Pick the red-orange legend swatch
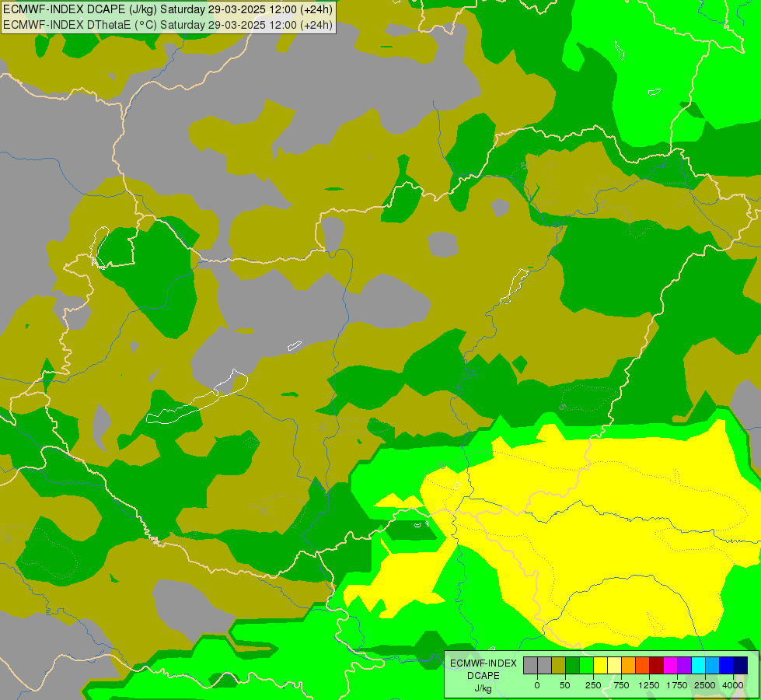The image size is (761, 700). pyautogui.click(x=643, y=665)
